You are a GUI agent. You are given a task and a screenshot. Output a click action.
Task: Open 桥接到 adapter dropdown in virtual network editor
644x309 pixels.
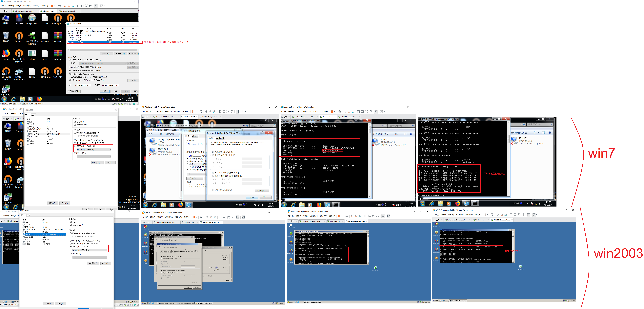pos(103,63)
